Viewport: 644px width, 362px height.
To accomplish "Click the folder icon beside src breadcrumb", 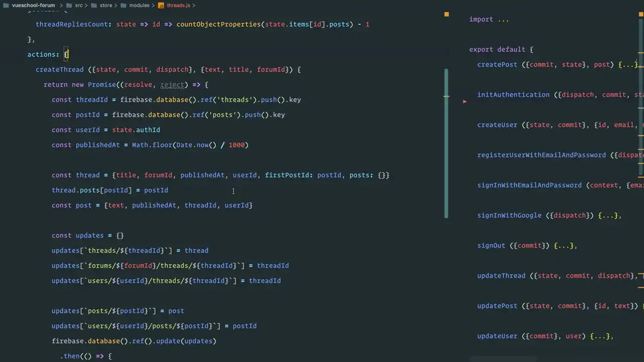I will pos(69,5).
